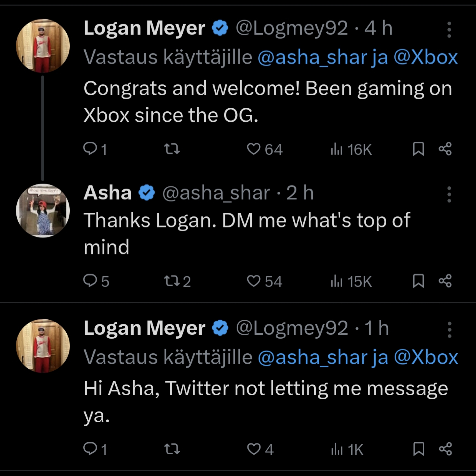Toggle bookmark on Logan's first tweet
The image size is (476, 476).
coord(418,149)
